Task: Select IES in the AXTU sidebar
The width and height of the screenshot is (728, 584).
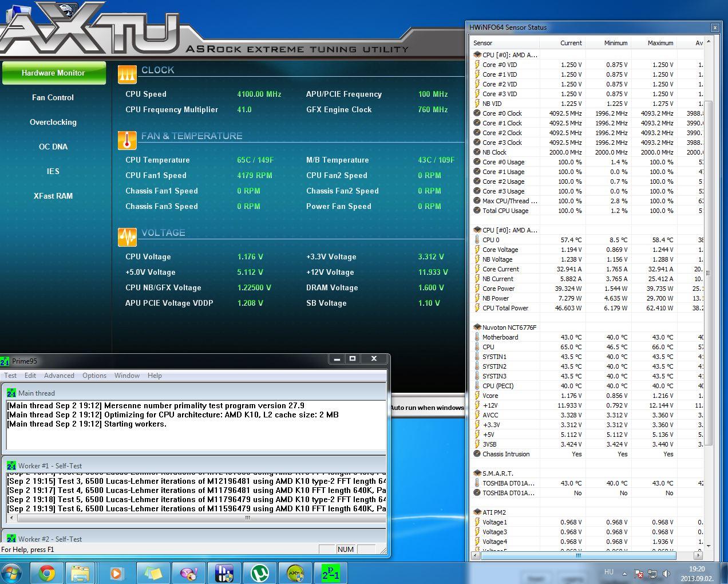Action: pyautogui.click(x=53, y=171)
